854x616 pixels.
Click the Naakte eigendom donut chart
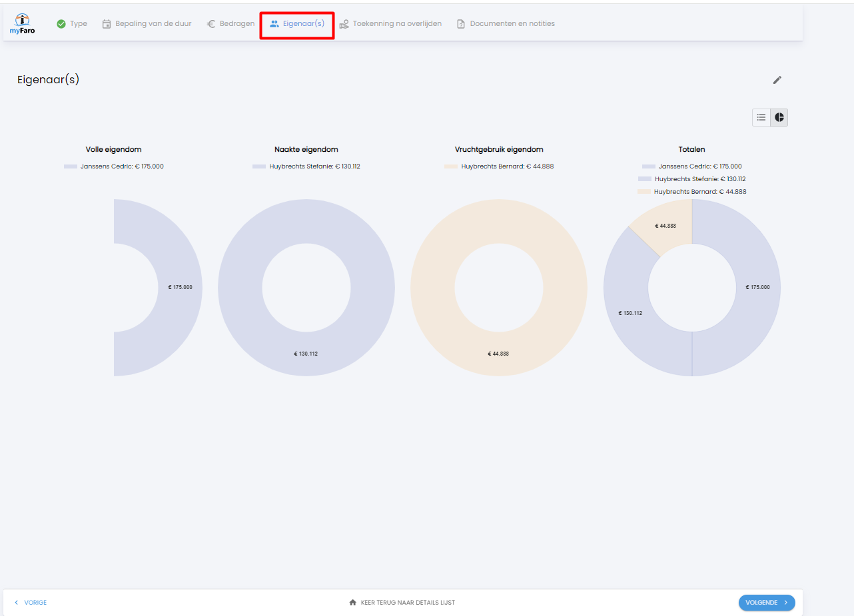(306, 354)
